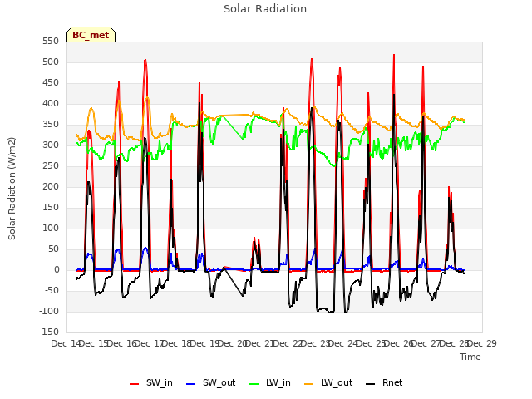This screenshot has height=399, width=532.
Task: Click the Dec 14 x-axis tick label
Action: pyautogui.click(x=65, y=343)
